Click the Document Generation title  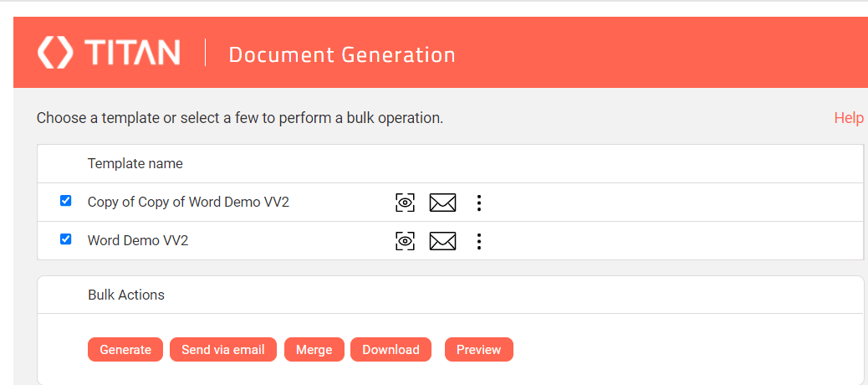point(342,54)
